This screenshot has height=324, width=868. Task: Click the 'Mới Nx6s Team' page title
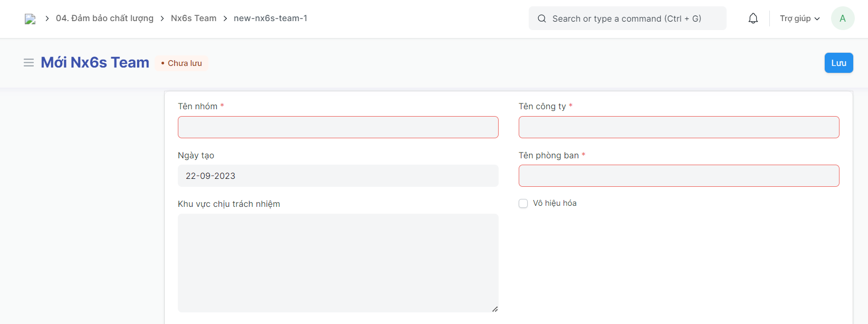pos(95,63)
